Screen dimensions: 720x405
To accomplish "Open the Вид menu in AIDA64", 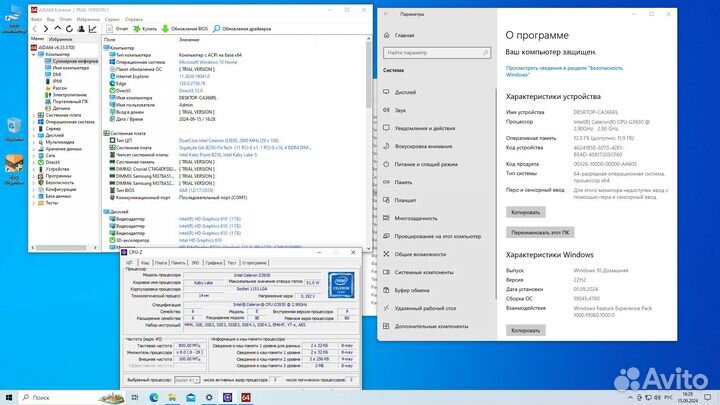I will click(x=51, y=19).
